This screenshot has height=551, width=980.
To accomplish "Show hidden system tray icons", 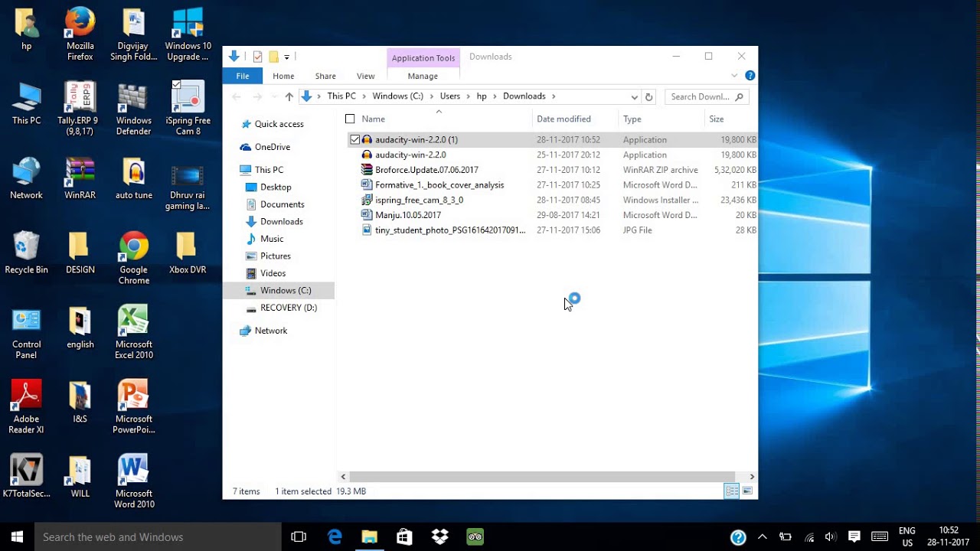I will [x=762, y=537].
